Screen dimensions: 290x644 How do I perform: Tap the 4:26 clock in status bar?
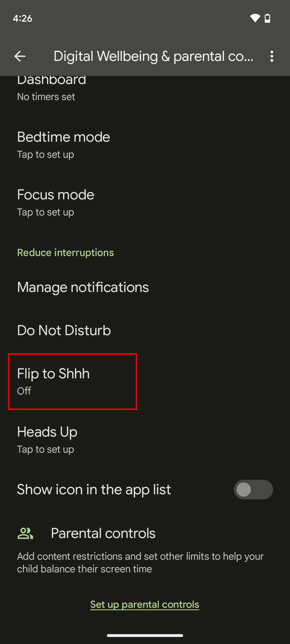[x=22, y=18]
